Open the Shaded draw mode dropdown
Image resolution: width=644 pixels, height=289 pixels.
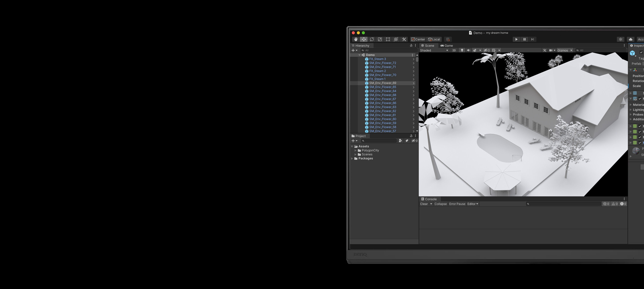pos(434,50)
